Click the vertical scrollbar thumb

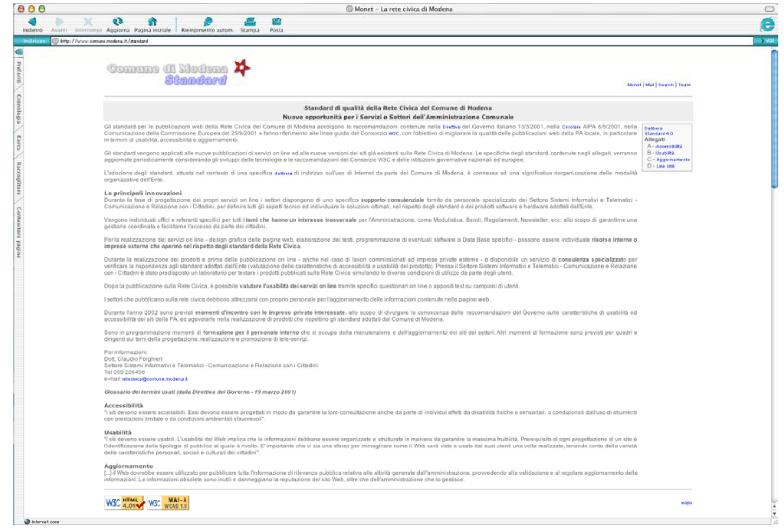774,119
